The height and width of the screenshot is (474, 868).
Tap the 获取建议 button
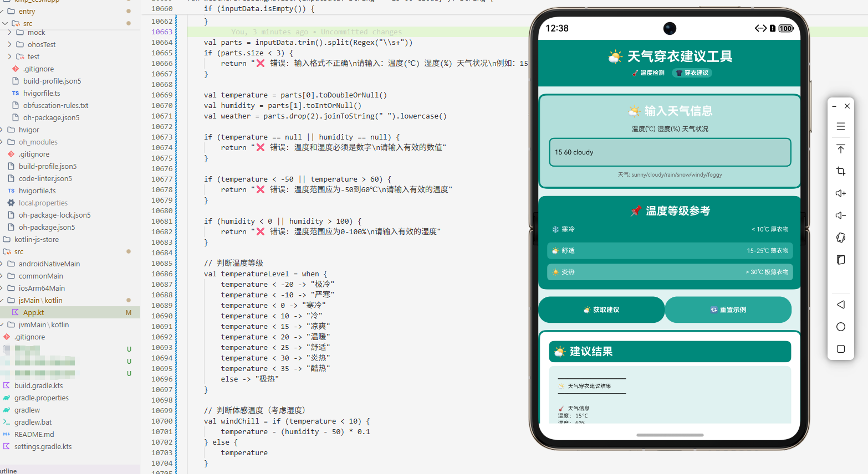coord(601,310)
